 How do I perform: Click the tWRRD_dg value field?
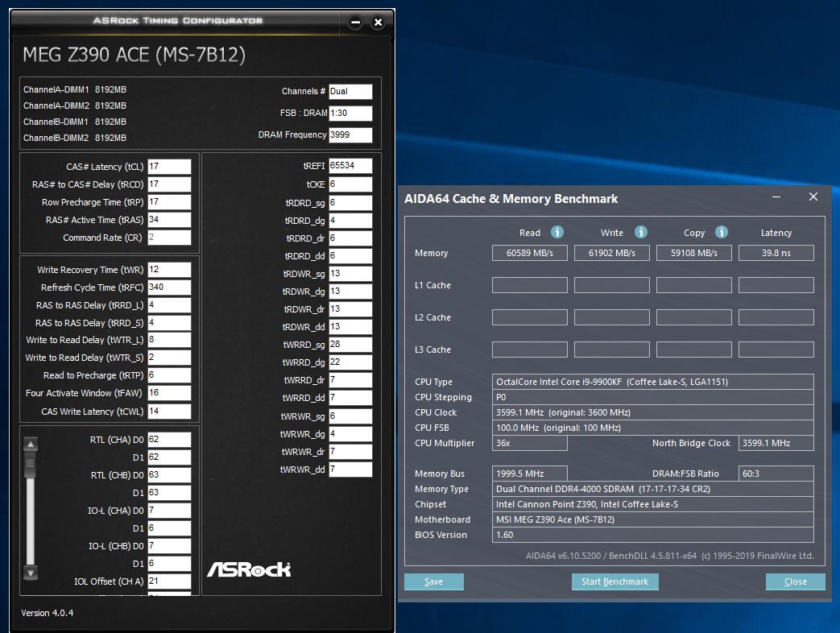(350, 362)
